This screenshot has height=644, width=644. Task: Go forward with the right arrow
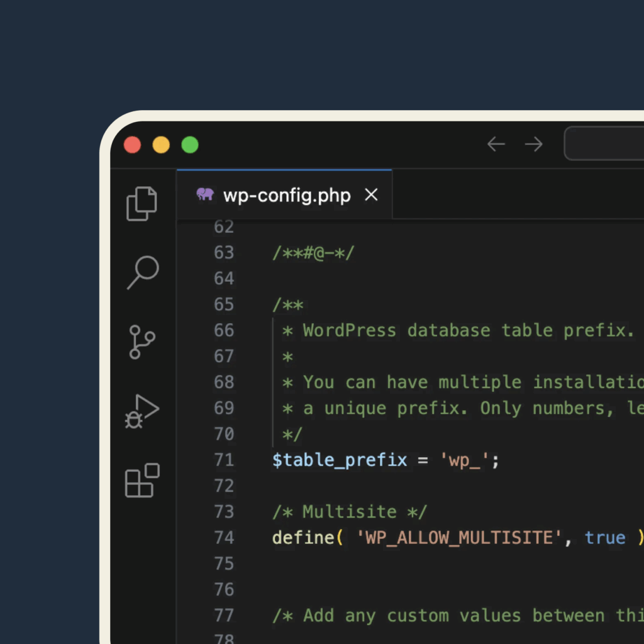(x=533, y=144)
